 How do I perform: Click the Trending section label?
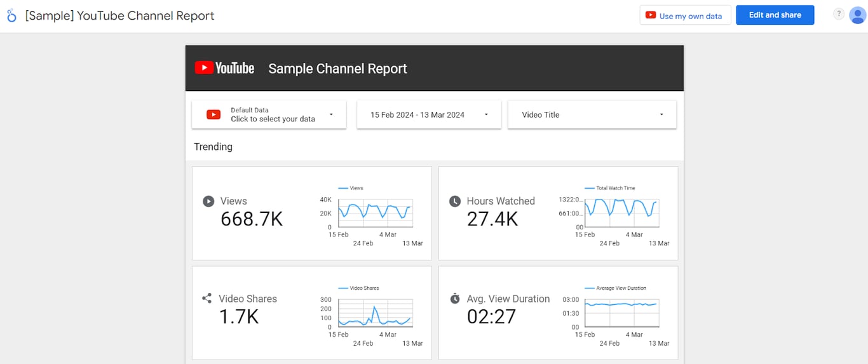coord(213,147)
